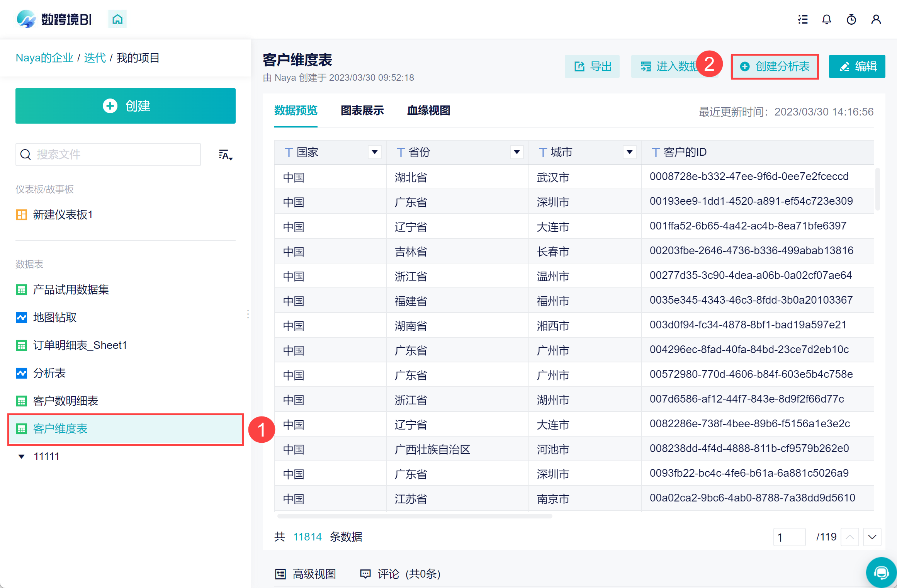Image resolution: width=897 pixels, height=588 pixels.
Task: Switch to the 血缘视图 tab
Action: 428,111
